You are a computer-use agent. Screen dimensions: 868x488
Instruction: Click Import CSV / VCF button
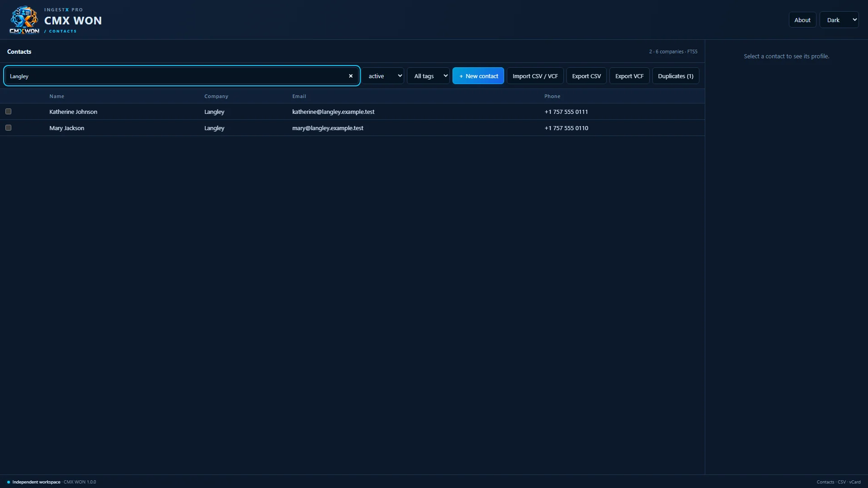click(x=535, y=76)
